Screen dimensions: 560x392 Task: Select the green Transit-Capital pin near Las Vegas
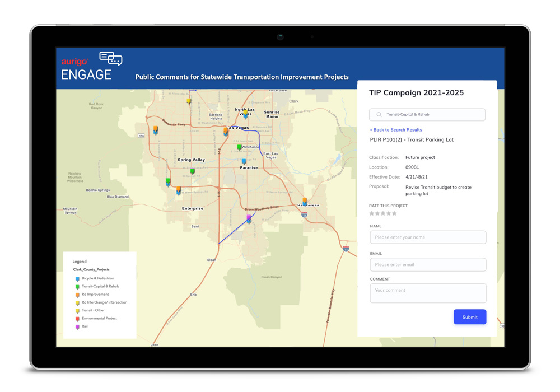click(x=239, y=147)
